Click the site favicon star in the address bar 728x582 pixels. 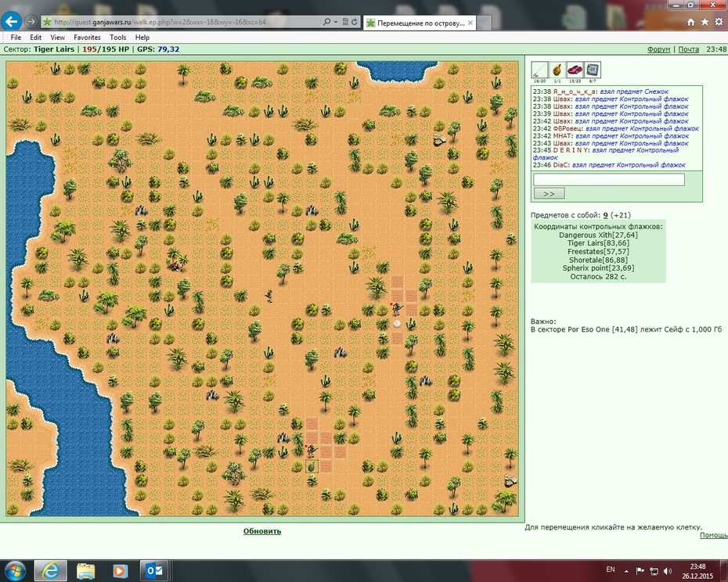46,22
